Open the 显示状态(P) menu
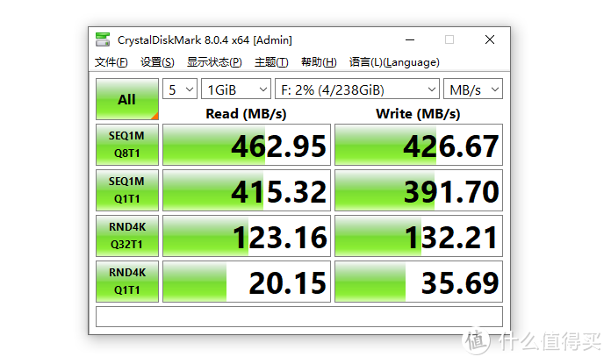 click(x=214, y=62)
